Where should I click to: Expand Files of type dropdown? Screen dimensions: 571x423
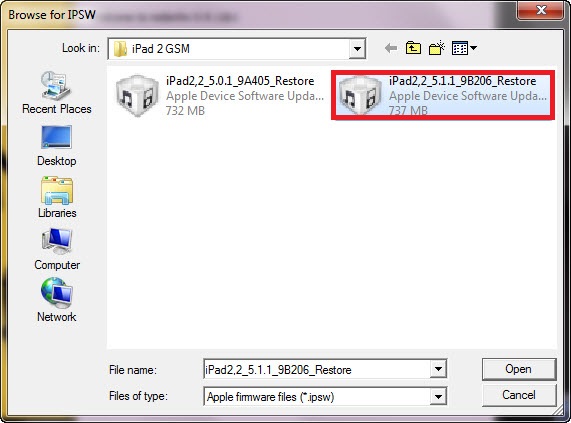click(438, 396)
